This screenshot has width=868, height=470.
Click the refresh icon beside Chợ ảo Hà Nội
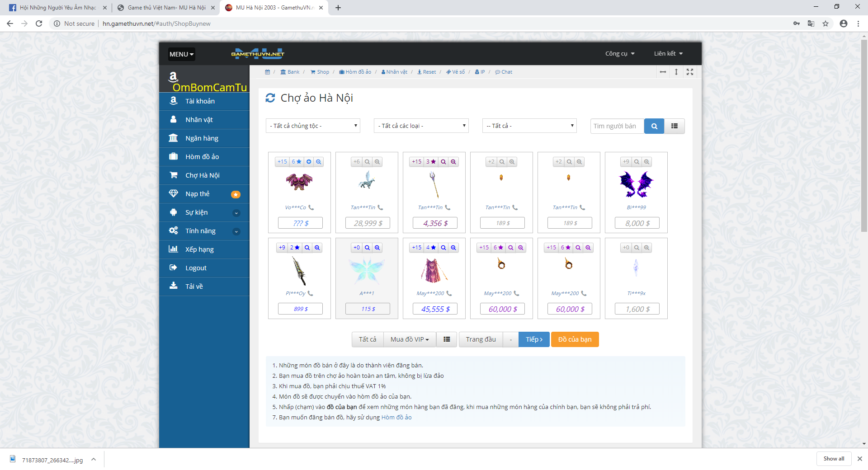click(x=270, y=98)
